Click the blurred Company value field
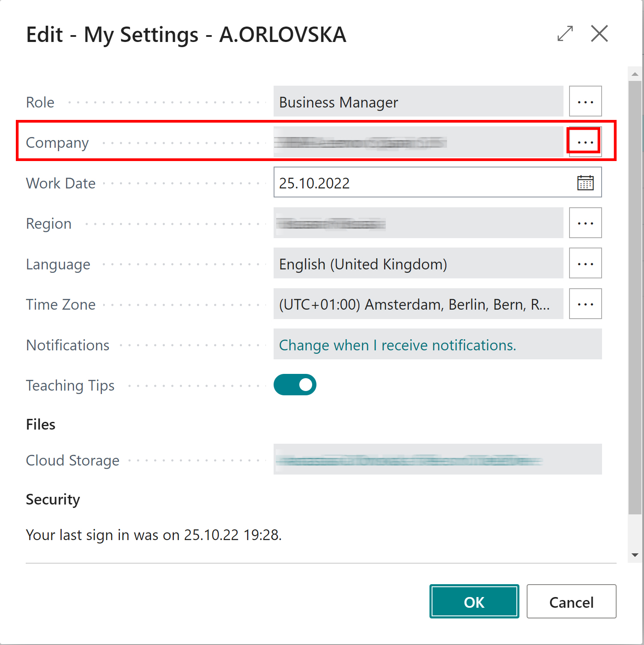644x645 pixels. tap(418, 142)
